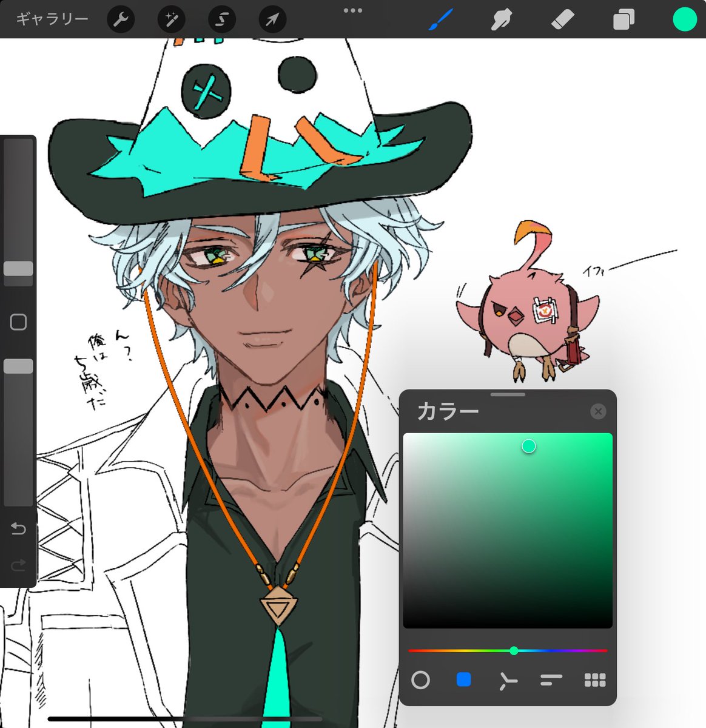Click the hue slider knob
Screen dimensions: 706x728
514,650
